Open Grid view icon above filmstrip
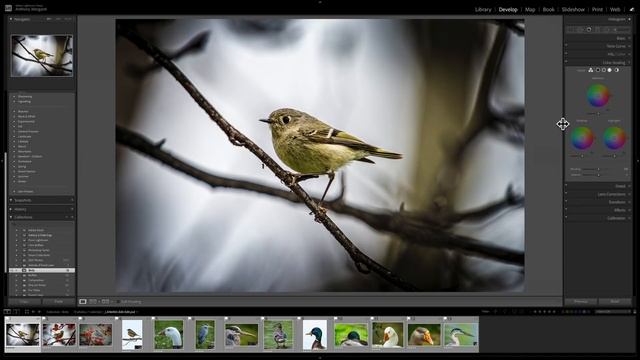The width and height of the screenshot is (640, 360). click(x=27, y=312)
